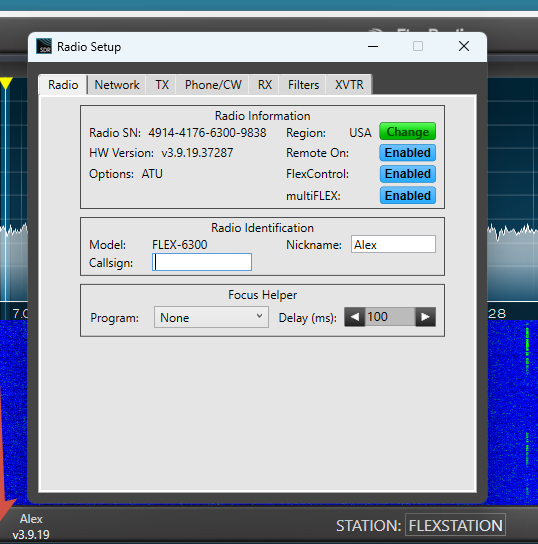Open the Filters tab
This screenshot has height=544, width=538.
tap(303, 85)
